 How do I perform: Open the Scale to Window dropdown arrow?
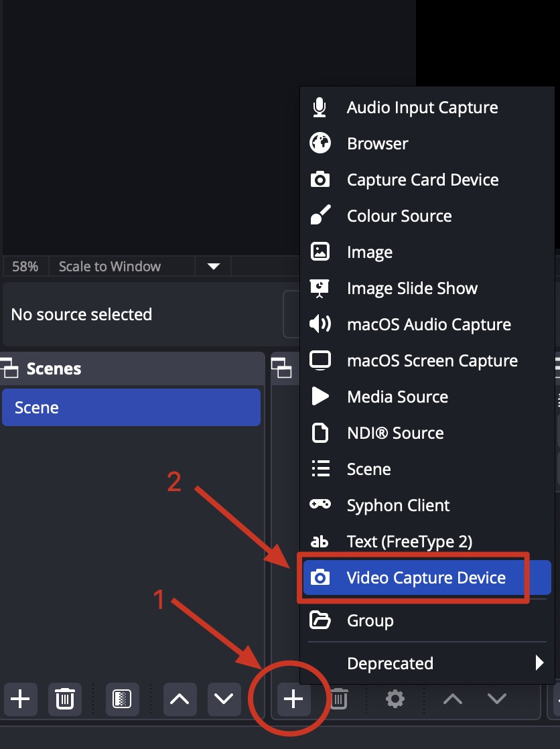(214, 267)
